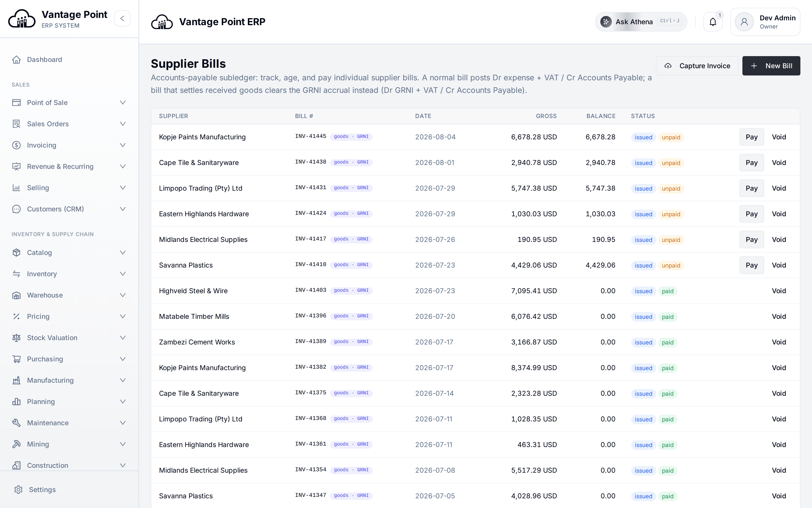Click the Planning blocks icon
The width and height of the screenshot is (812, 508).
click(16, 402)
